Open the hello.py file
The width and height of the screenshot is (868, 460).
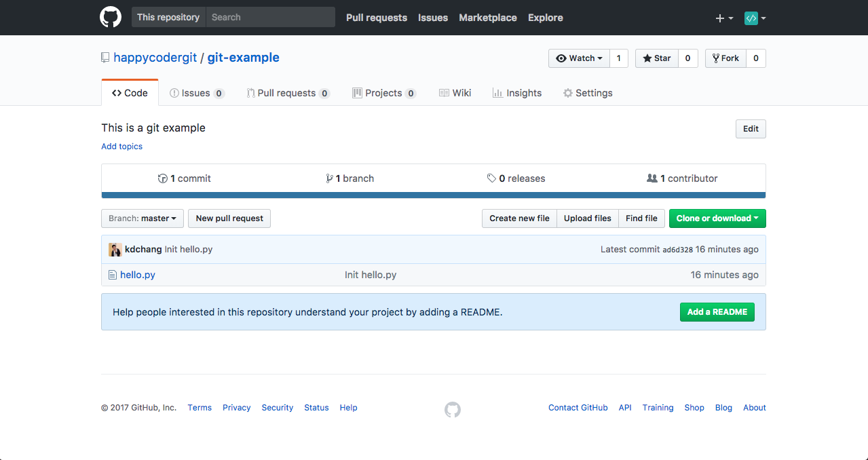point(138,275)
